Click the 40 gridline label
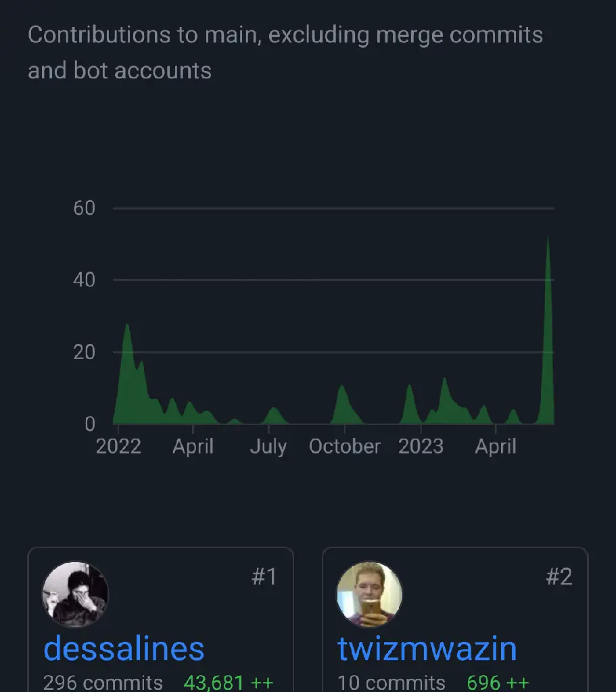The image size is (616, 692). click(85, 280)
